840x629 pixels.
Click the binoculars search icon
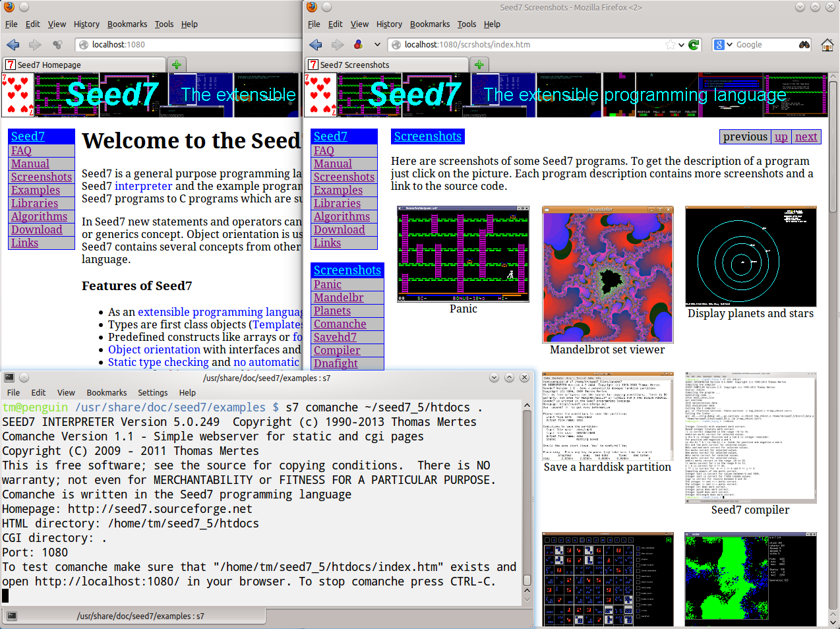coord(804,45)
